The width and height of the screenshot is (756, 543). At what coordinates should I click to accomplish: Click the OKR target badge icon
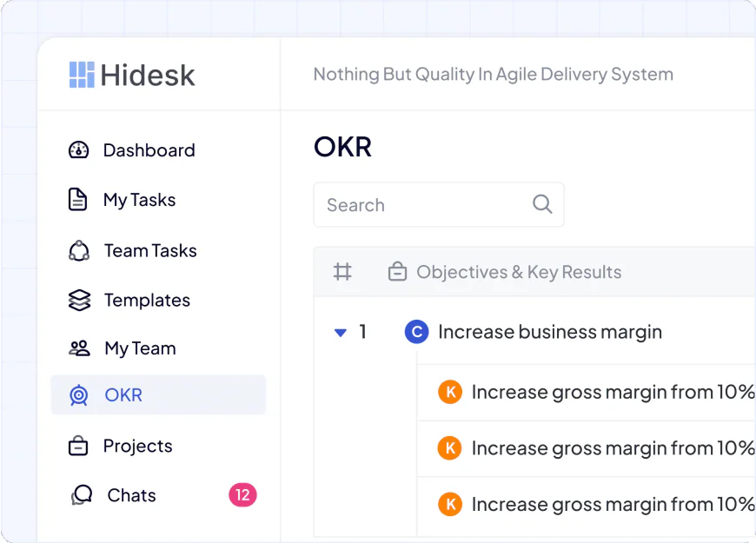79,394
